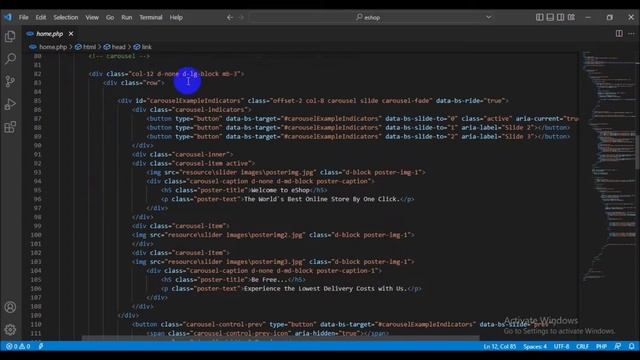The width and height of the screenshot is (640, 360).
Task: Toggle the secondary side bar layout icon
Action: click(x=561, y=17)
